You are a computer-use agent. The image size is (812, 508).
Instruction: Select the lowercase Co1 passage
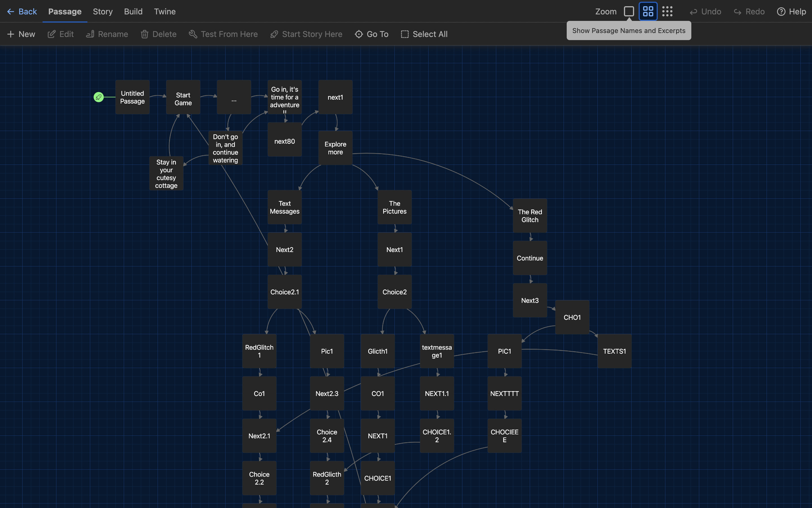pyautogui.click(x=259, y=393)
